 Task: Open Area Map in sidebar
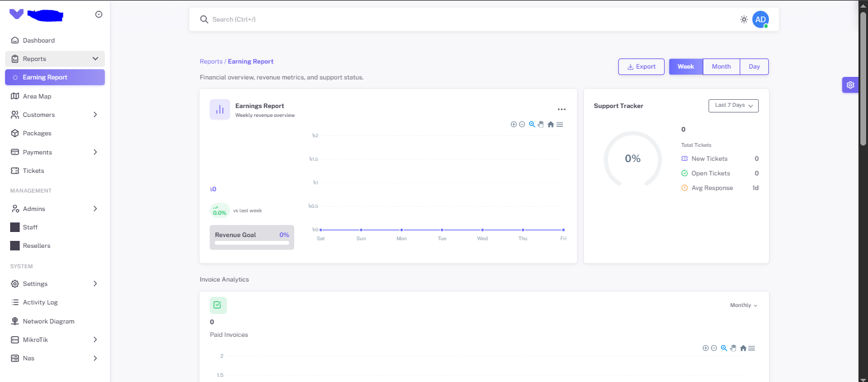[x=37, y=97]
